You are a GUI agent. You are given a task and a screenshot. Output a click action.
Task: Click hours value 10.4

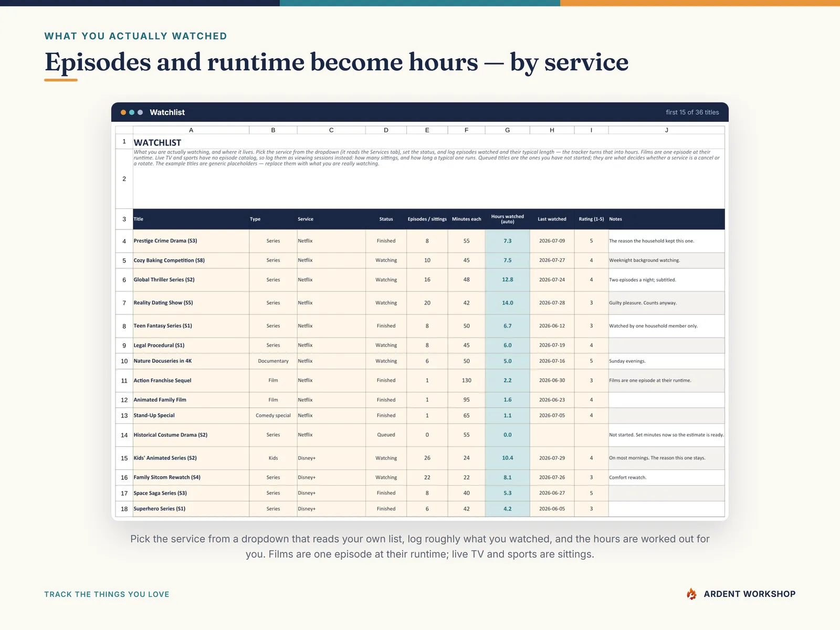coord(508,458)
